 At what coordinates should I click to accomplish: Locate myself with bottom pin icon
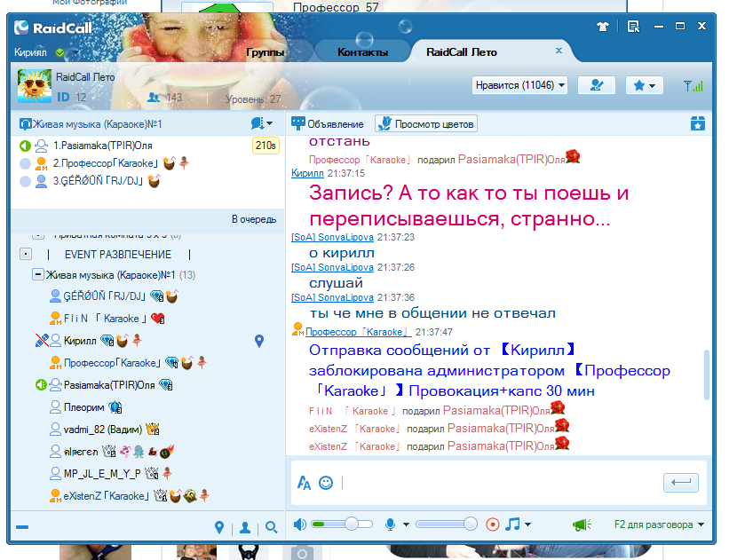pyautogui.click(x=219, y=527)
